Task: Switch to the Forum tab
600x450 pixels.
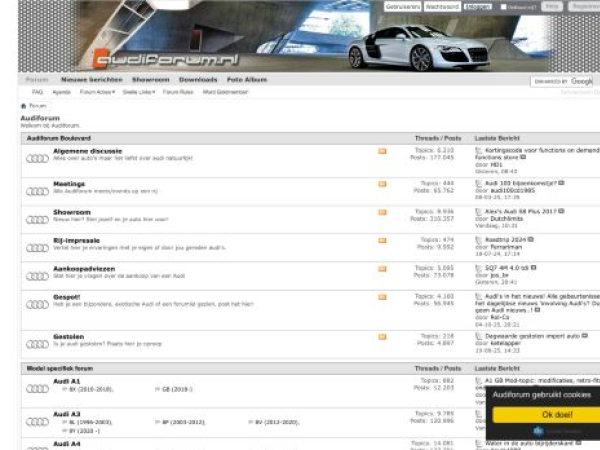Action: [37, 80]
